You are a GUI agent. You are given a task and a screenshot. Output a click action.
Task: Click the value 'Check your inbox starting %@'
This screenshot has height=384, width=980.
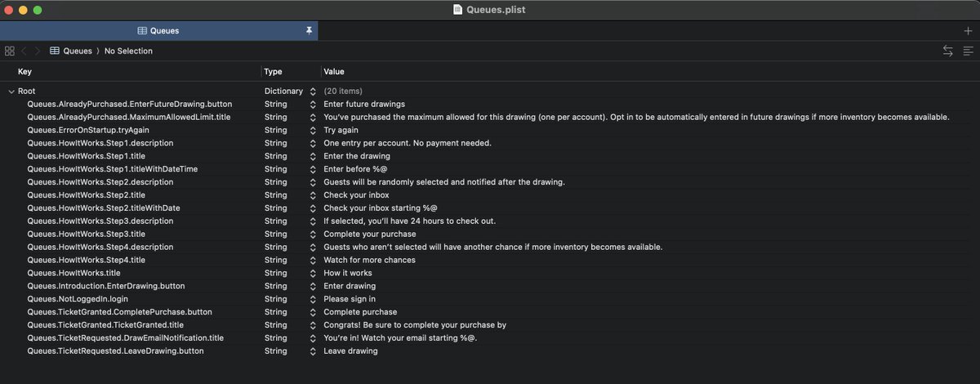381,208
